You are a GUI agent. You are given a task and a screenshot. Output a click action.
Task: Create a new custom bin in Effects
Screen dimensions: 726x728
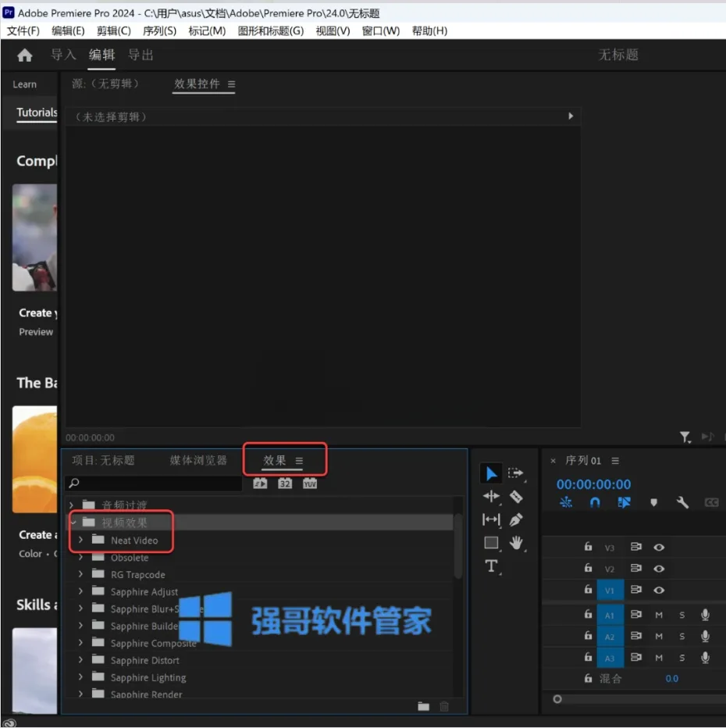pyautogui.click(x=424, y=706)
